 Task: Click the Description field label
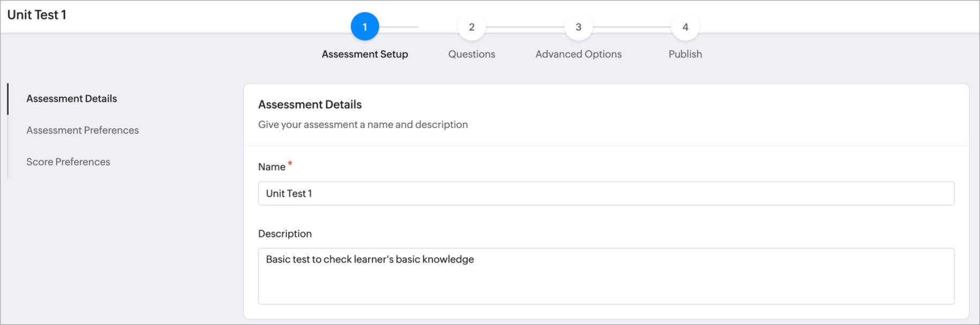285,233
